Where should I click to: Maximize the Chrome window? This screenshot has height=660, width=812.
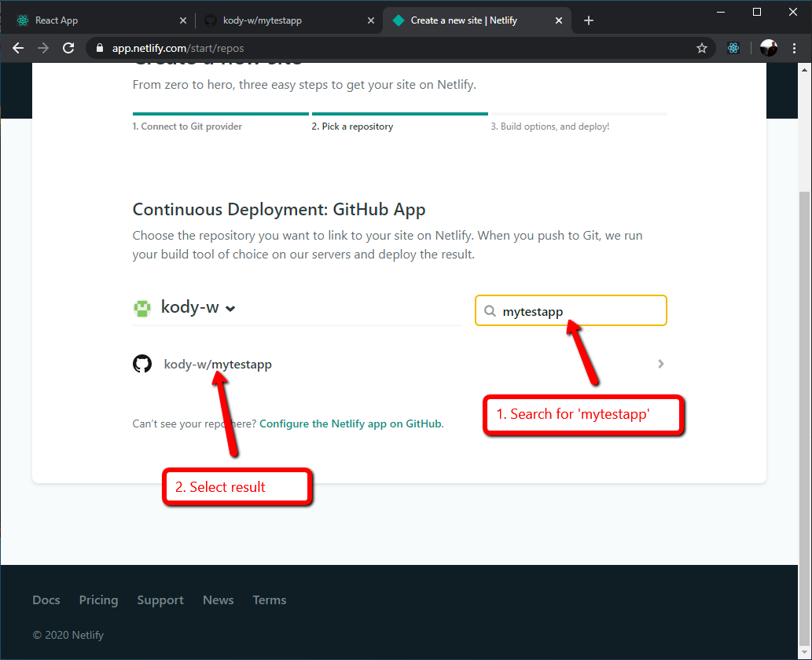point(757,12)
